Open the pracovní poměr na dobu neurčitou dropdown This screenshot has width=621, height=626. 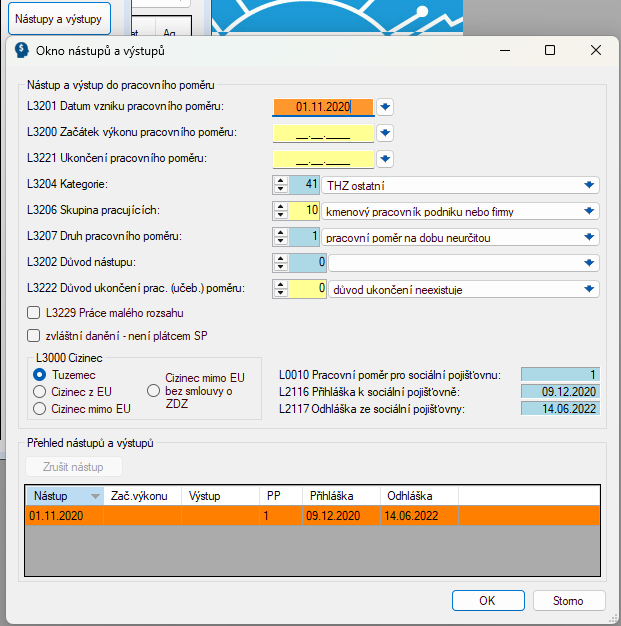click(x=589, y=237)
